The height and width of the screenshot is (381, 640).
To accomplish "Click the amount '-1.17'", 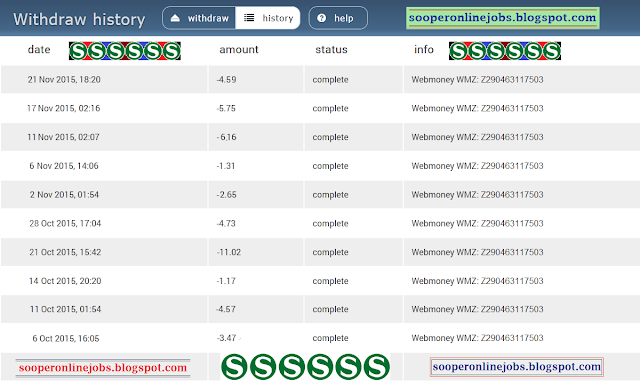I will point(226,281).
